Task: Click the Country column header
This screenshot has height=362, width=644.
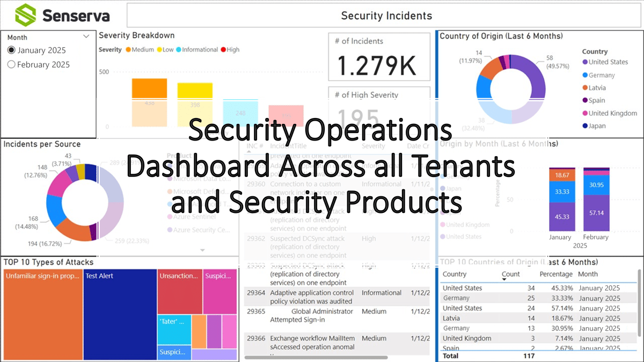Action: [x=455, y=274]
